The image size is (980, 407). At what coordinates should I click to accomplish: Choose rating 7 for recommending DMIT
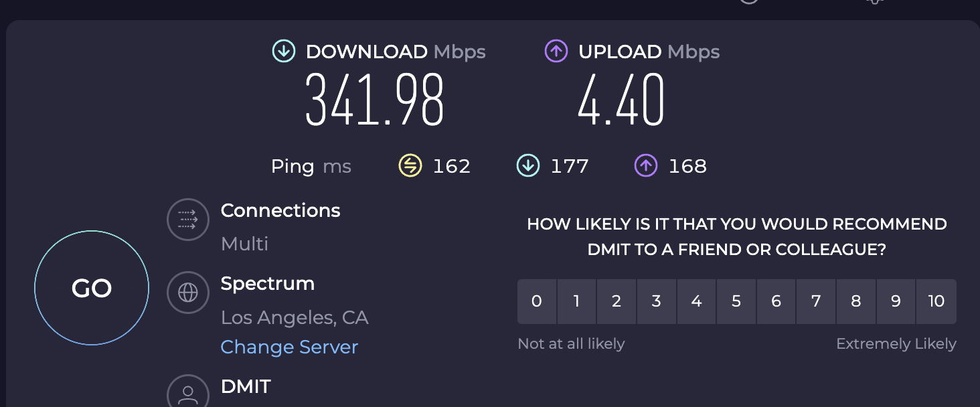[816, 301]
